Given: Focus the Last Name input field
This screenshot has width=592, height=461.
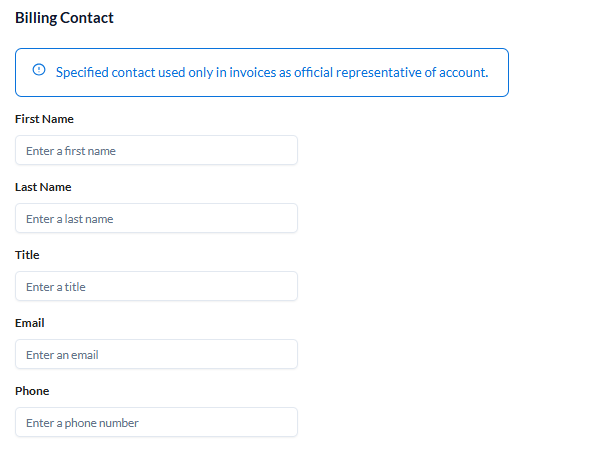Looking at the screenshot, I should click(156, 218).
